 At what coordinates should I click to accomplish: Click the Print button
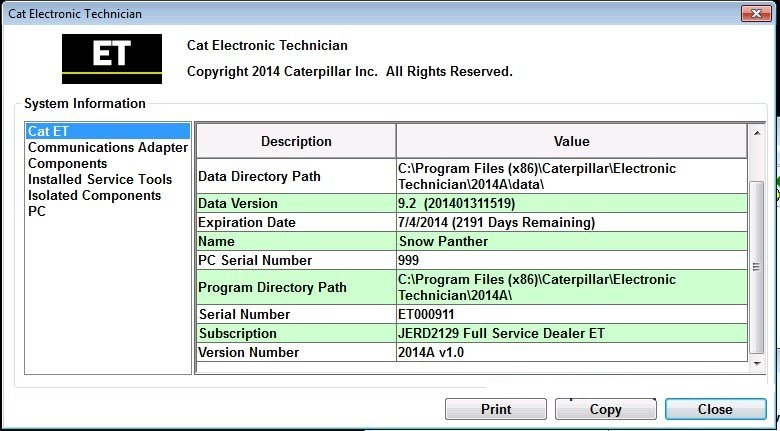click(496, 409)
